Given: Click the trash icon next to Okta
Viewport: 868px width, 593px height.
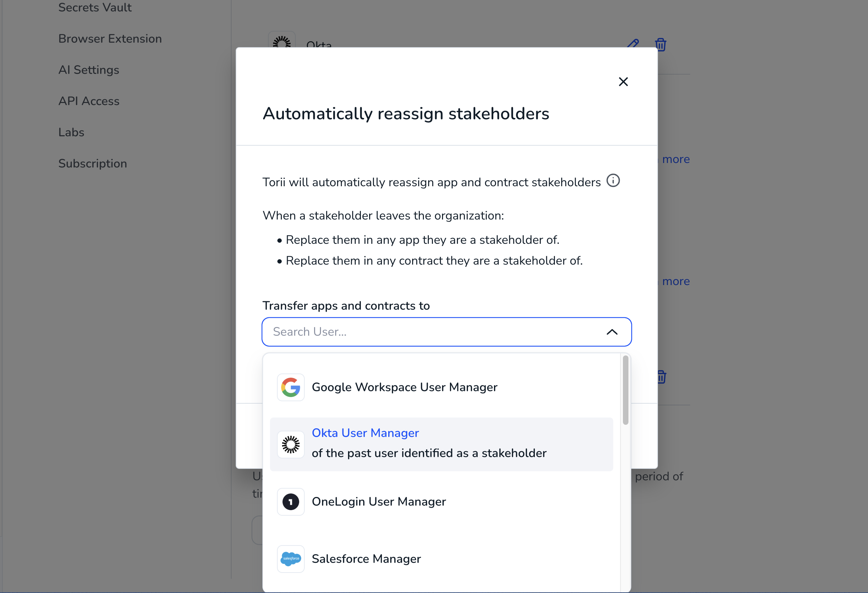Looking at the screenshot, I should [x=660, y=44].
